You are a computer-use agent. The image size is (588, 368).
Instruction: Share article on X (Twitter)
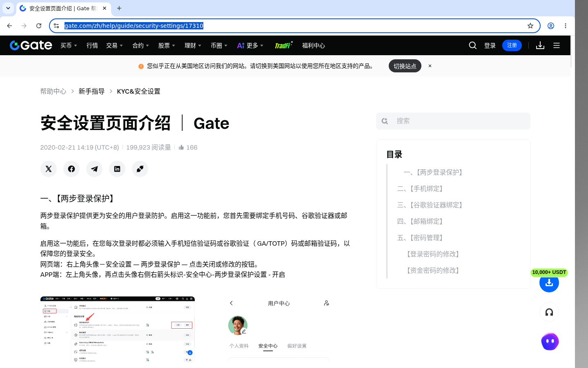click(x=49, y=169)
